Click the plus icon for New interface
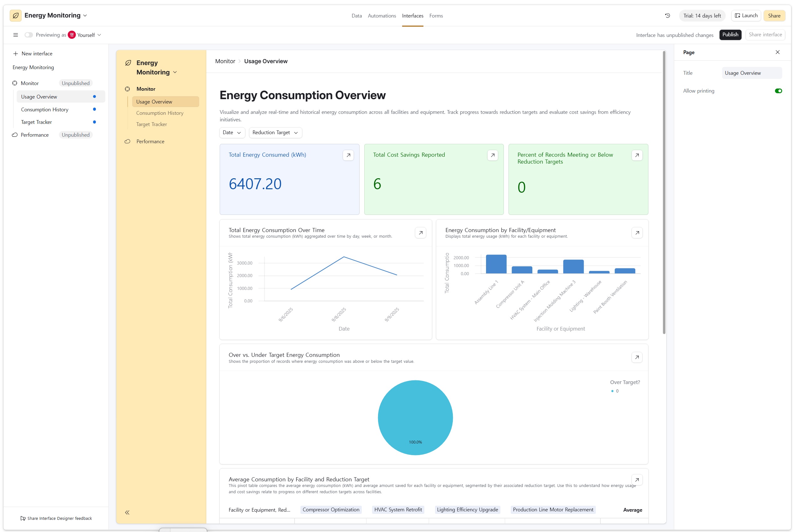793x532 pixels. point(16,53)
